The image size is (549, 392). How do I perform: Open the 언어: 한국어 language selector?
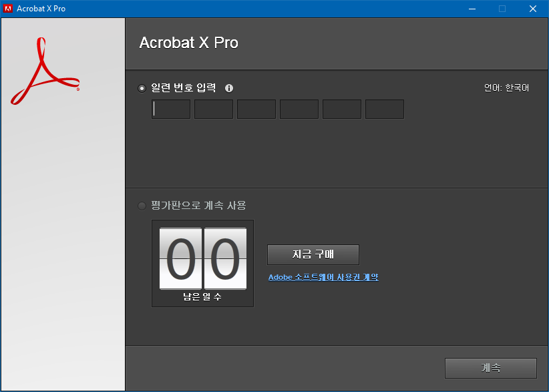click(506, 88)
